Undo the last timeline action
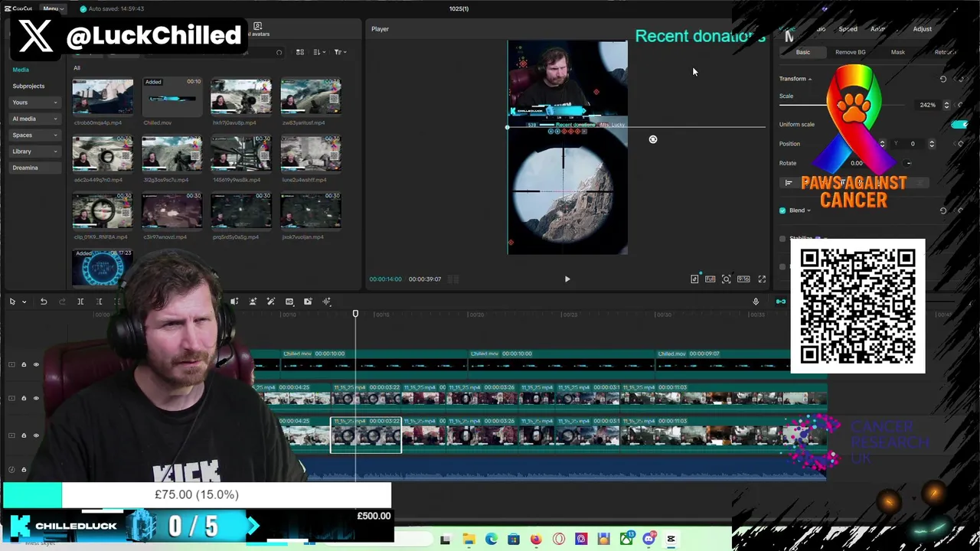Screen dimensions: 980x551 [x=44, y=302]
